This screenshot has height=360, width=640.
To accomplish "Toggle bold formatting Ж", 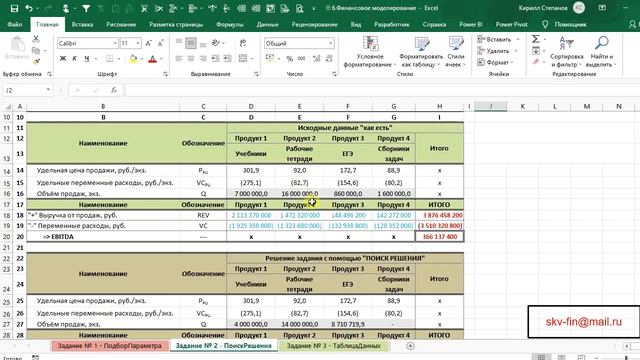I will coord(63,59).
